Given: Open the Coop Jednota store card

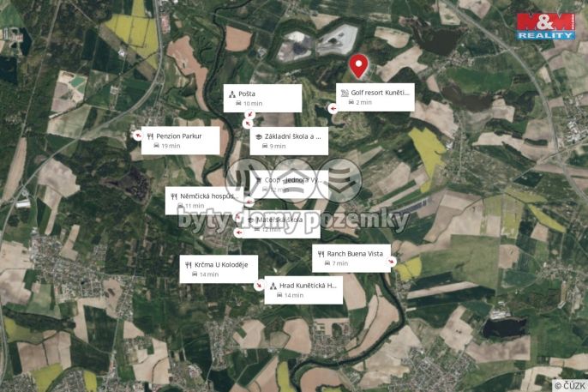Looking at the screenshot, I should click(x=289, y=184).
